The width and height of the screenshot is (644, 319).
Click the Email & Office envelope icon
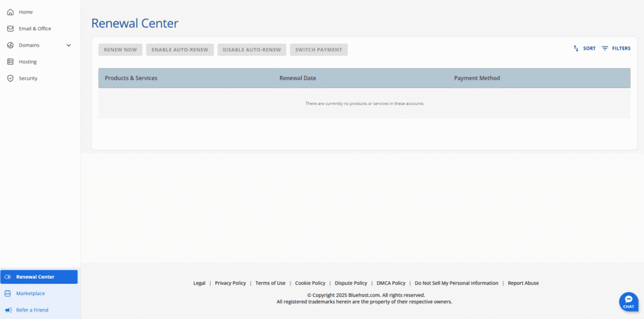coord(11,29)
